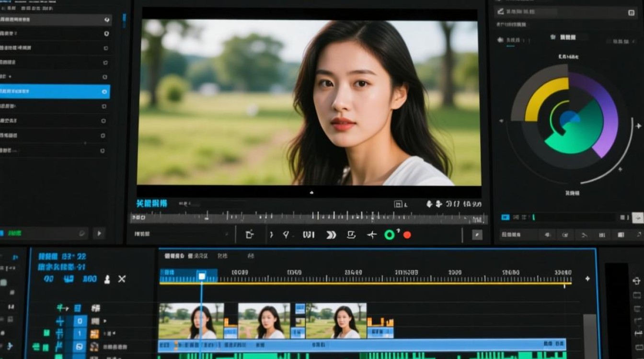Open the dropdown field left of transport controls

point(182,234)
